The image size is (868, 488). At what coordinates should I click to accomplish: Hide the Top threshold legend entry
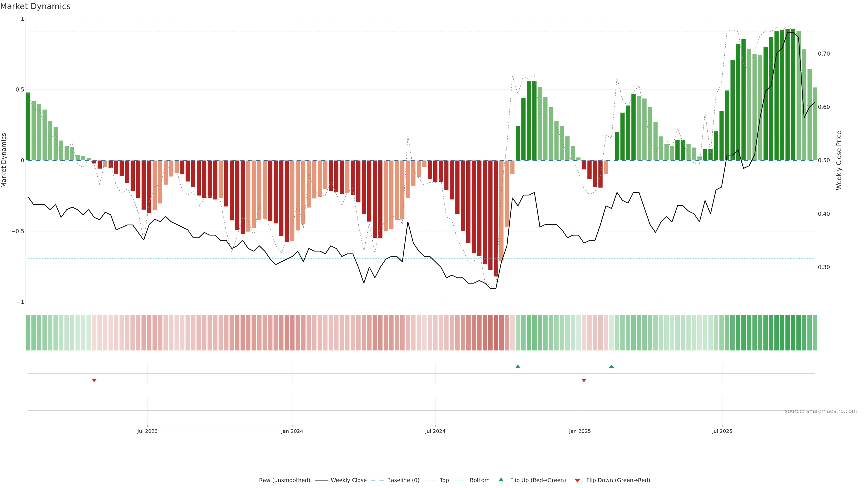click(444, 480)
